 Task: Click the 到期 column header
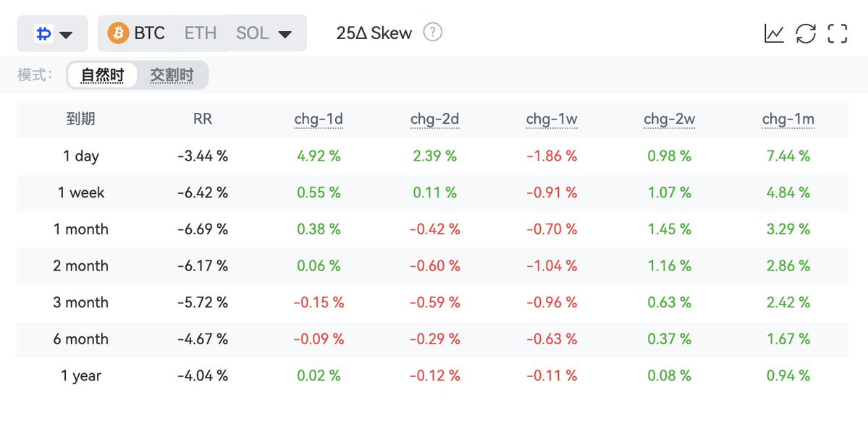(x=81, y=119)
